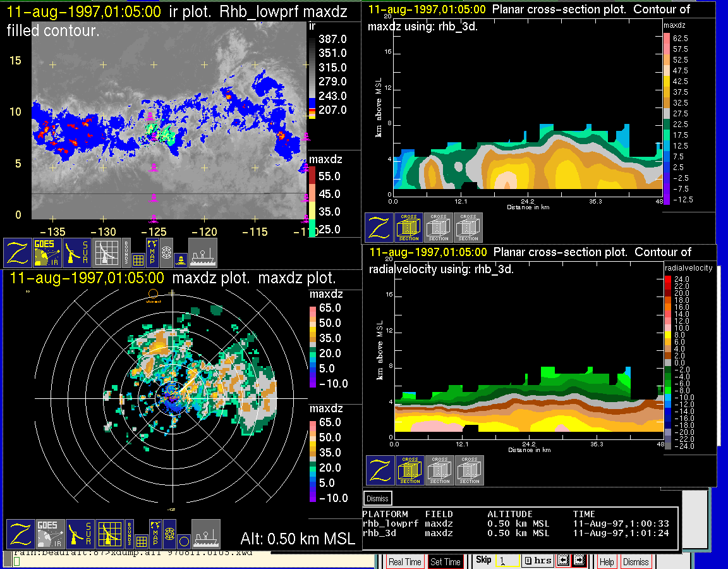Switch to Real Time mode
Screen dimensions: 728x569
[404, 561]
